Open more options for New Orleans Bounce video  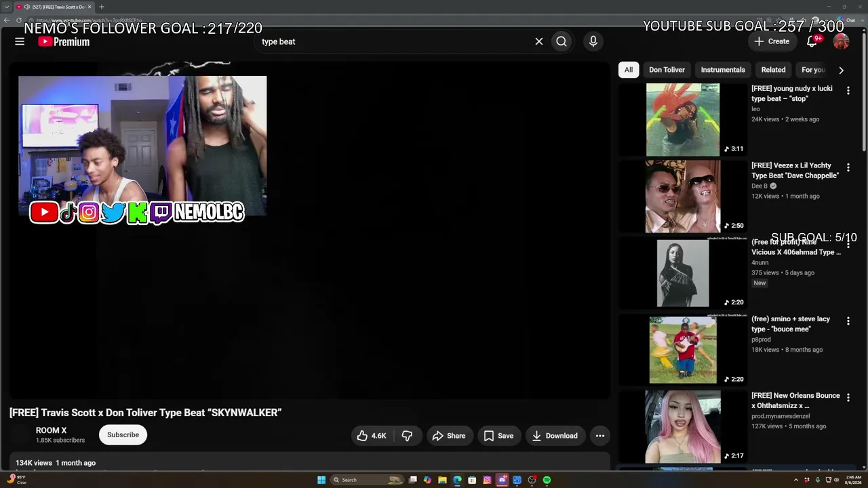pos(848,398)
